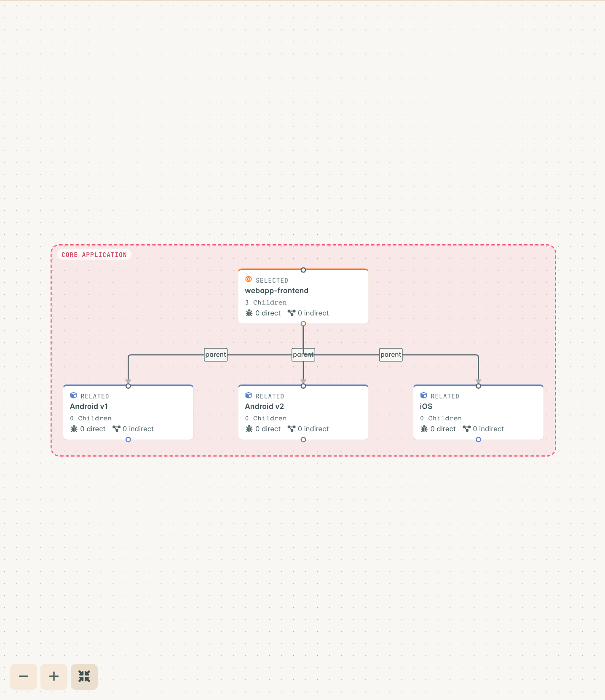Click the parent edge label toward Android v2
This screenshot has width=605, height=700.
[303, 355]
